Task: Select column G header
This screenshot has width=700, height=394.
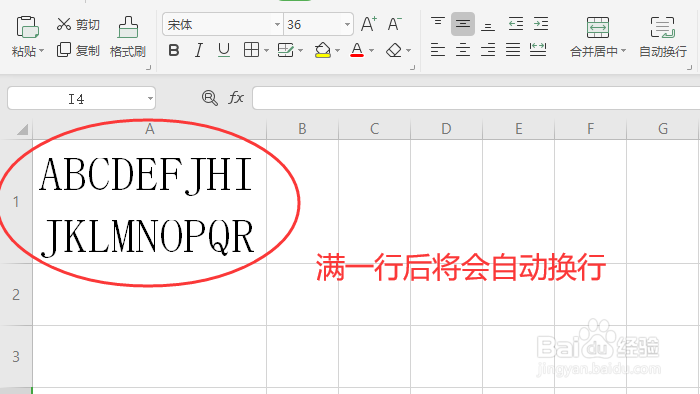Action: click(663, 129)
